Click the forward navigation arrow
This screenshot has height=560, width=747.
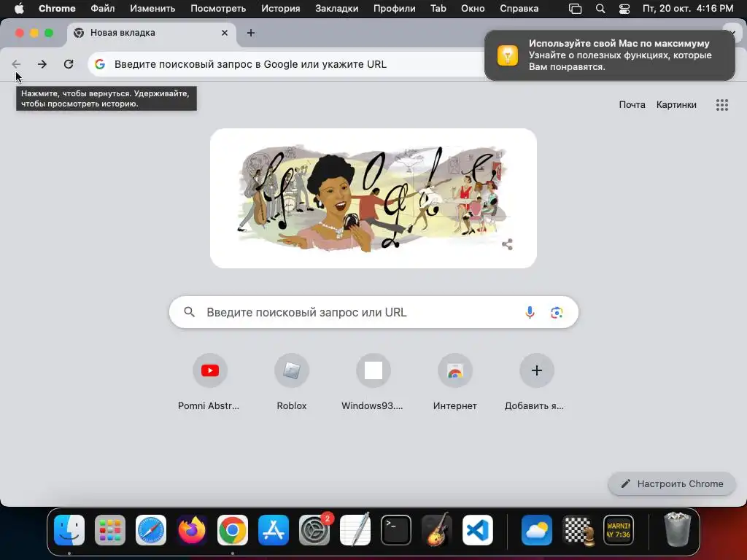[42, 64]
